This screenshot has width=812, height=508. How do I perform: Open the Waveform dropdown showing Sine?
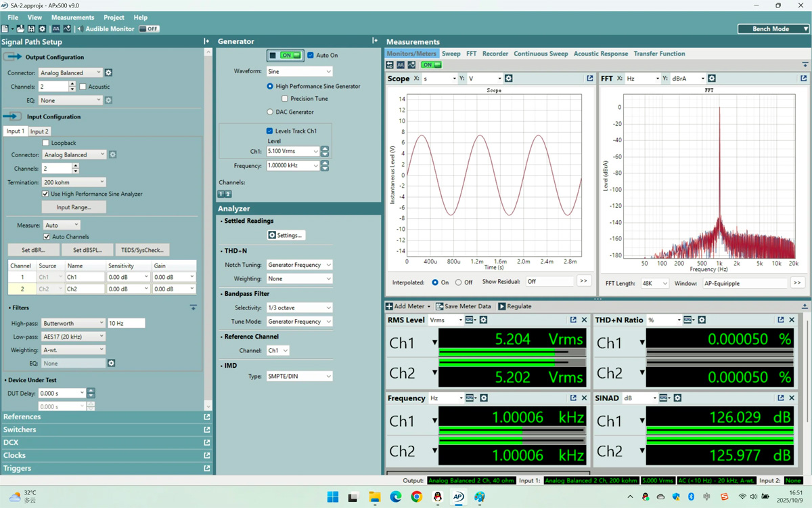[x=299, y=70]
